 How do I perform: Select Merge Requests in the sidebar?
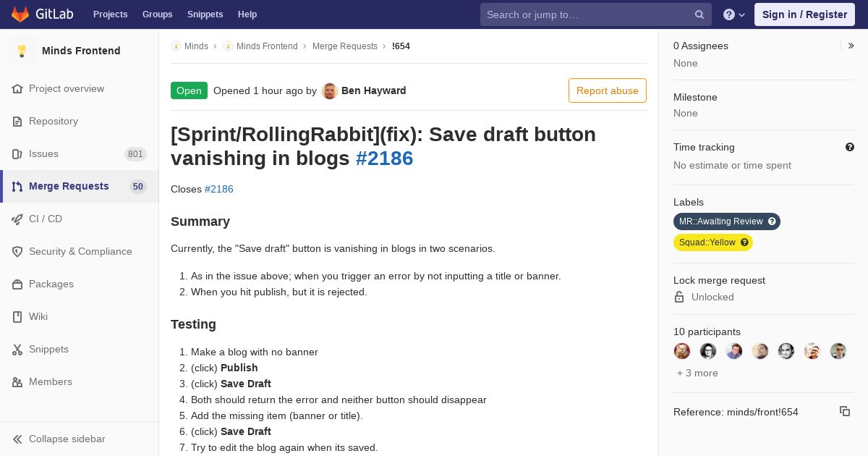[80, 187]
